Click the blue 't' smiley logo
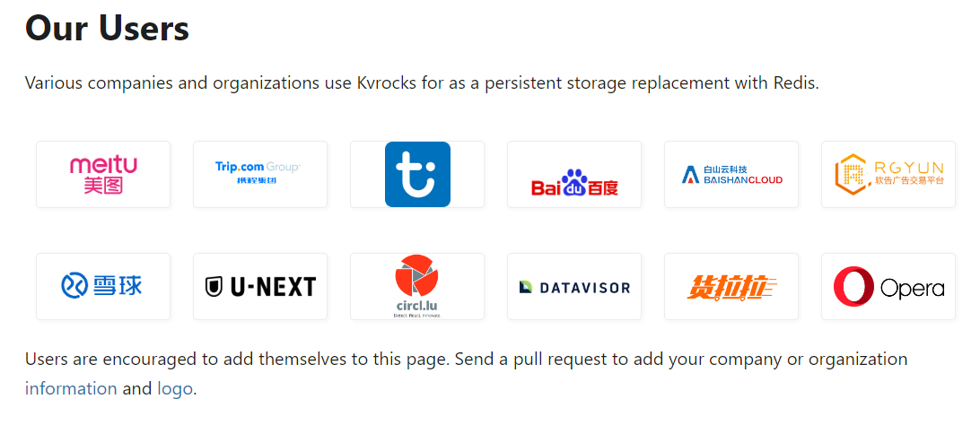 pos(417,174)
